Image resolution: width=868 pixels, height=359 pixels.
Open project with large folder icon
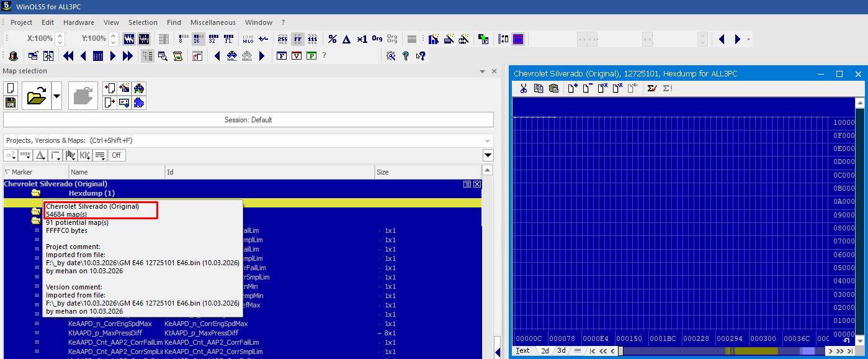click(37, 96)
